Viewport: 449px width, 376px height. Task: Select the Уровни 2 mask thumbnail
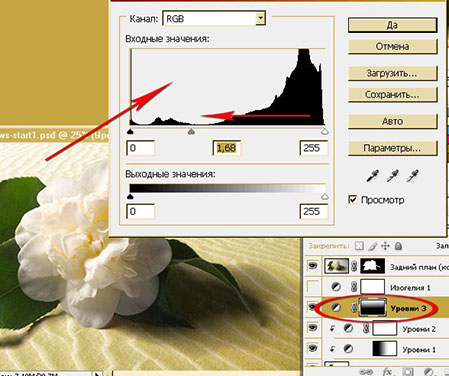385,328
